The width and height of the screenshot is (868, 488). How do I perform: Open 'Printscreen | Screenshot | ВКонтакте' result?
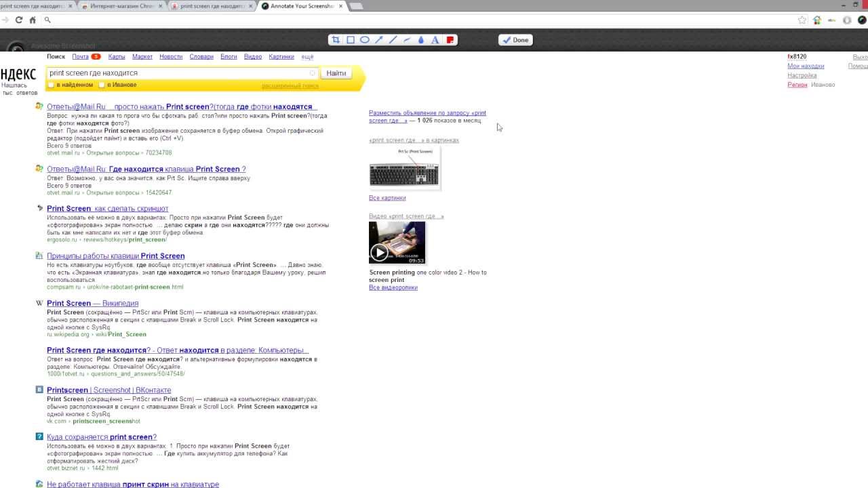coord(109,390)
